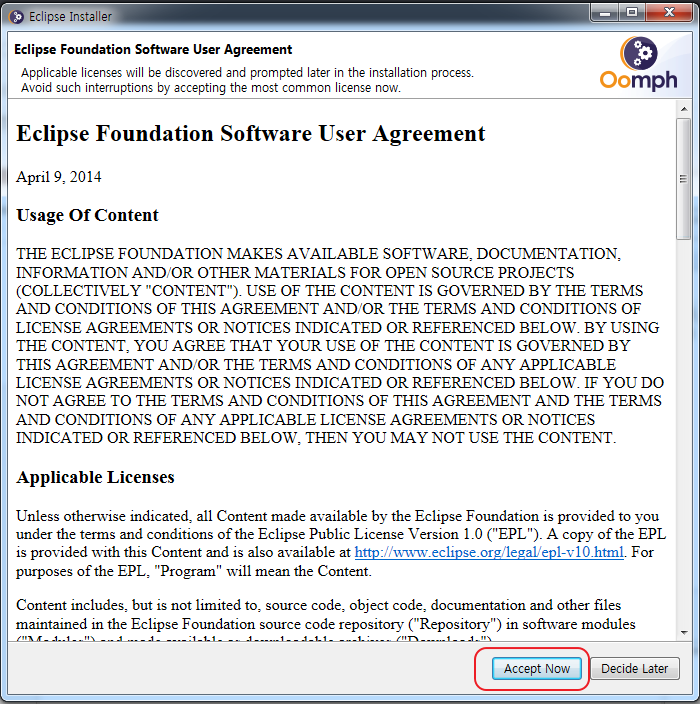Close the Eclipse Installer window

(669, 13)
